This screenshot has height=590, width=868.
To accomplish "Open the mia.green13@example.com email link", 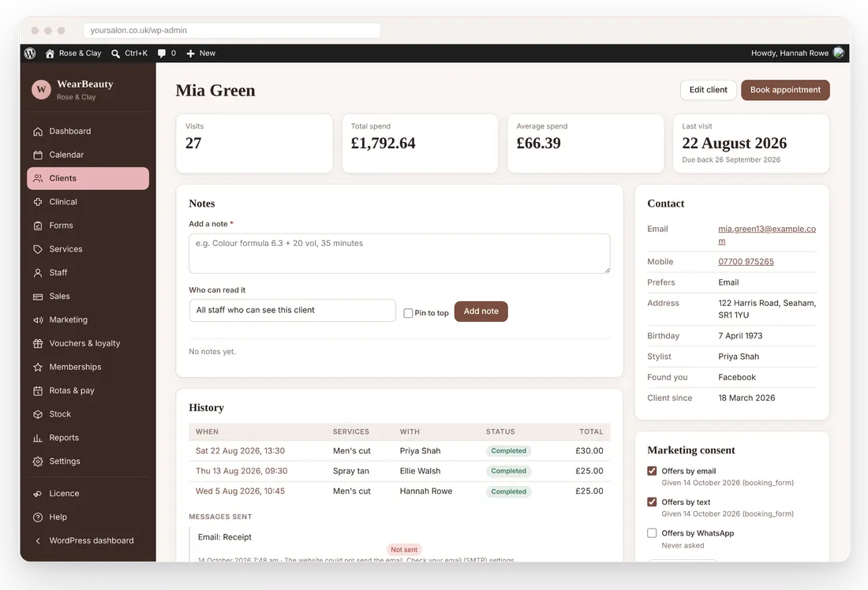I will click(x=767, y=235).
